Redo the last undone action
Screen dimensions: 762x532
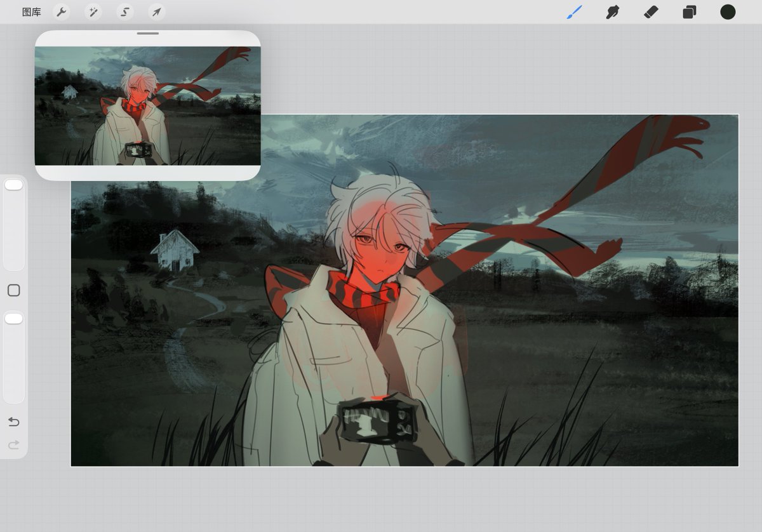(x=13, y=445)
